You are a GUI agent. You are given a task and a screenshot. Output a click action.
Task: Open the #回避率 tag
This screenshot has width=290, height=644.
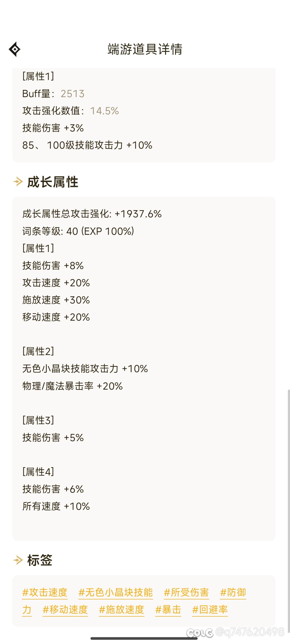[210, 609]
